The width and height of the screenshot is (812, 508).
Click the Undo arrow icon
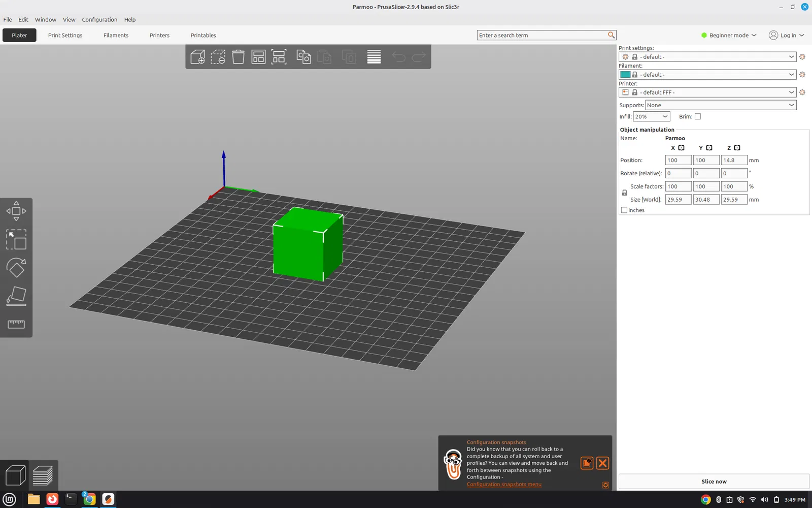[x=398, y=57]
